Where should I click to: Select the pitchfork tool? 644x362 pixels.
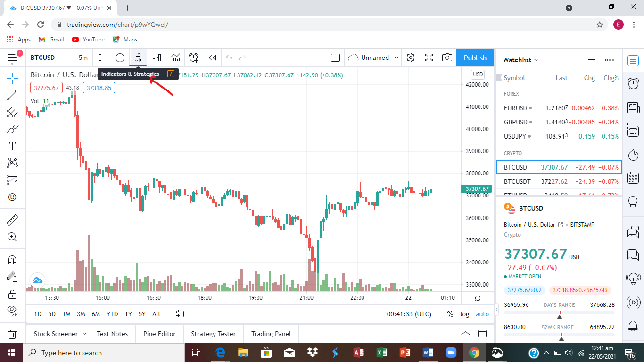pyautogui.click(x=12, y=112)
